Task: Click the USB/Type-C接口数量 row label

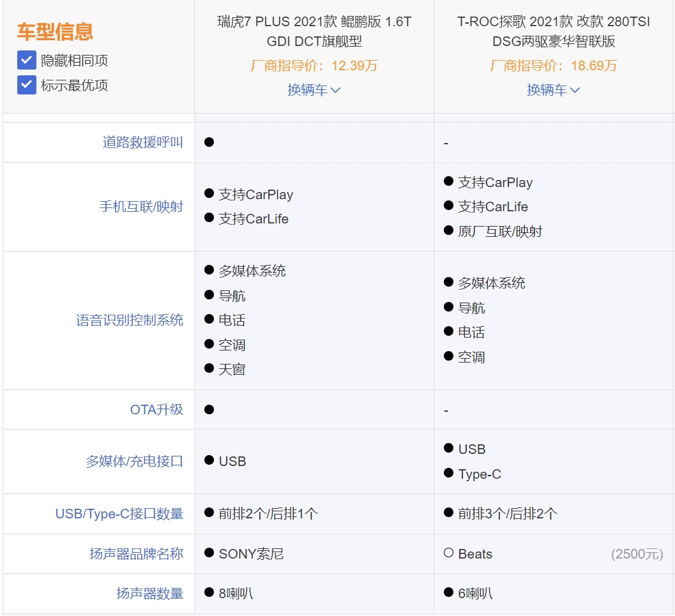Action: (x=119, y=514)
